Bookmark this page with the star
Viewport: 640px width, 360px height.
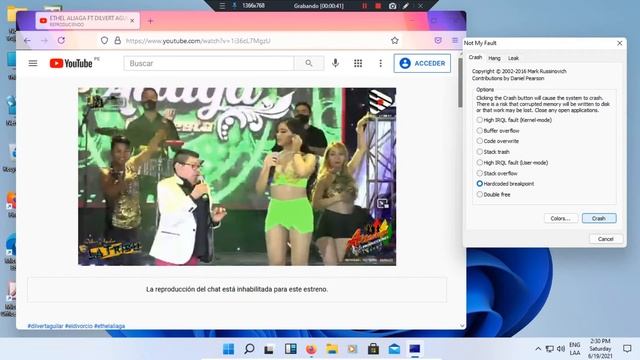[394, 40]
